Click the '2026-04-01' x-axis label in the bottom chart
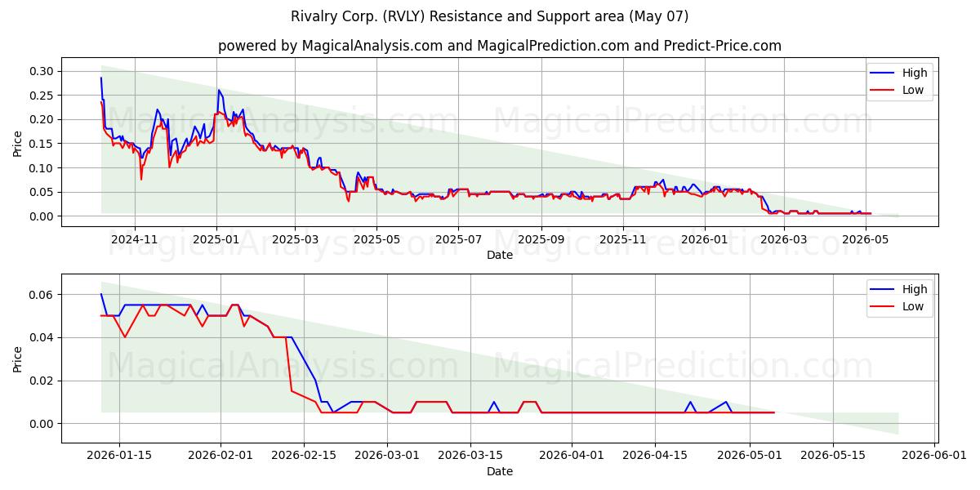Viewport: 980px width, 490px height. click(572, 456)
